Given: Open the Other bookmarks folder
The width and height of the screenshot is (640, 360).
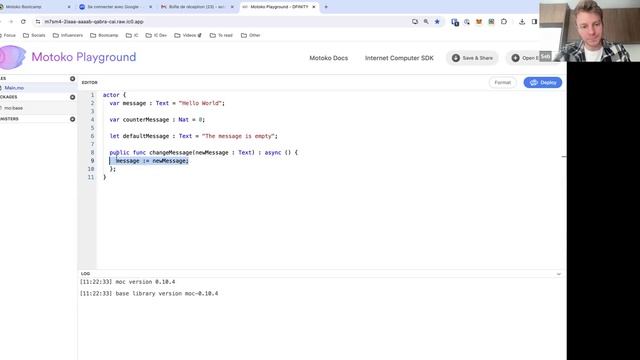Looking at the screenshot, I should point(251,36).
